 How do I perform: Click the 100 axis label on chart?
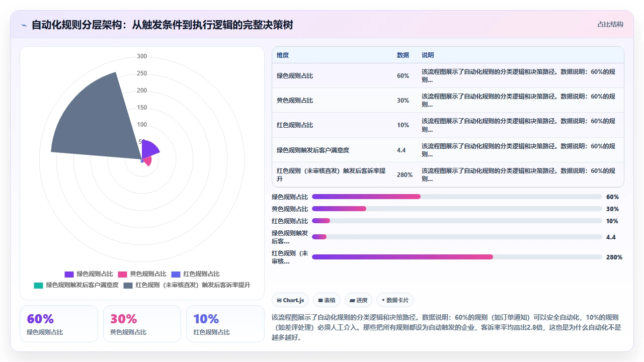pos(142,125)
